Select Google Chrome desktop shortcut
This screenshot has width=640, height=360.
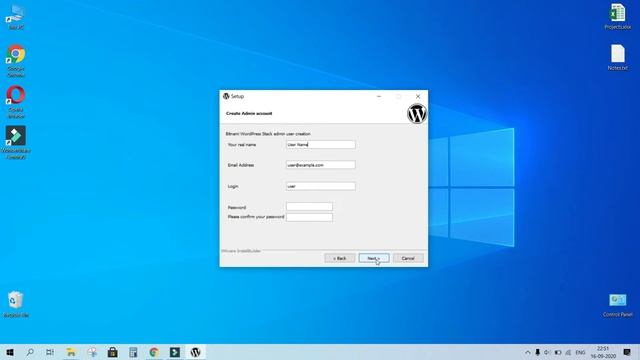pyautogui.click(x=16, y=61)
